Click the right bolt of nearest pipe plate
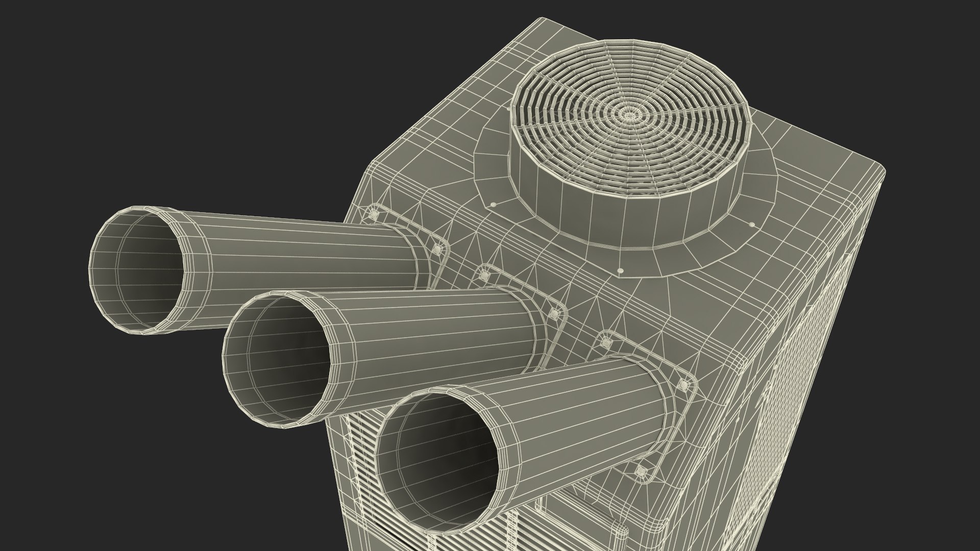Screen dimensions: 980x551 [684, 386]
